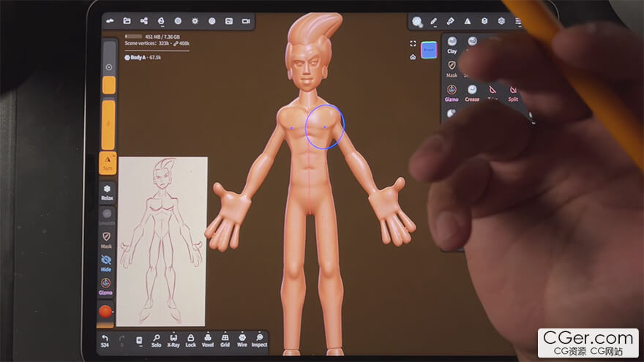The width and height of the screenshot is (644, 362).
Task: Open the orange material color swatch
Action: (x=105, y=312)
